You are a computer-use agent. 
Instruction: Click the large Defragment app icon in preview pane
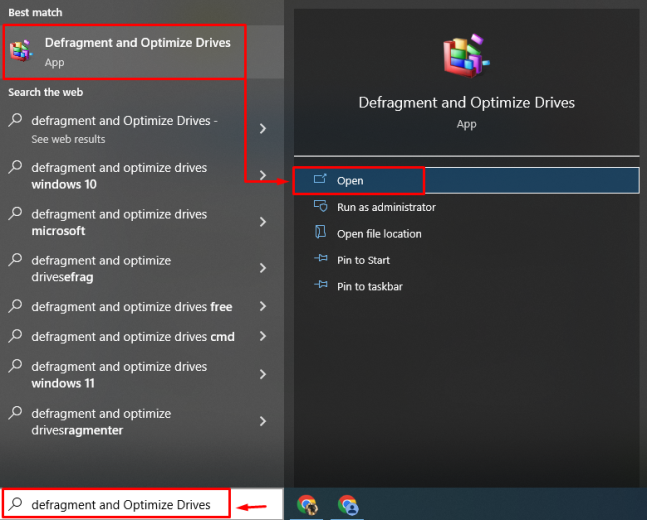(x=466, y=56)
